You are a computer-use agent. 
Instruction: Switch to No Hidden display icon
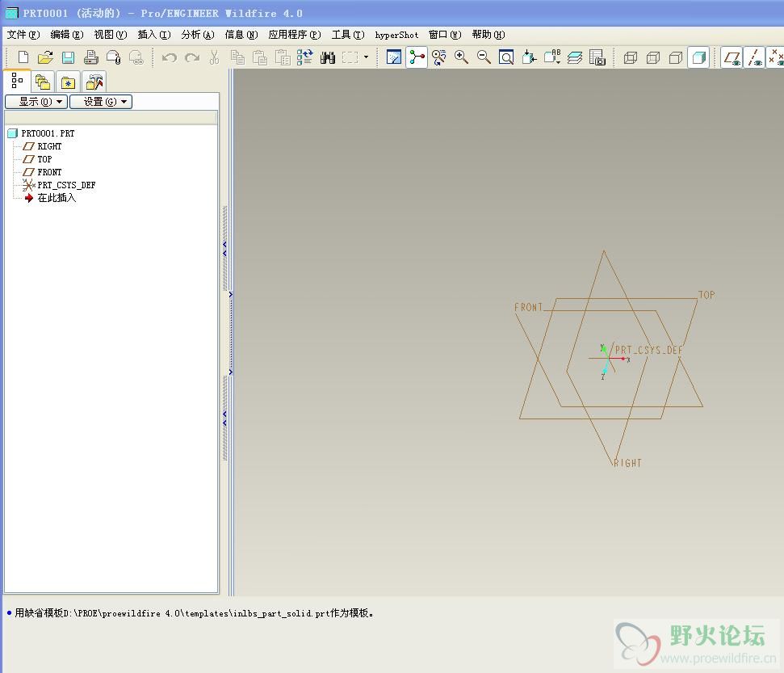676,57
